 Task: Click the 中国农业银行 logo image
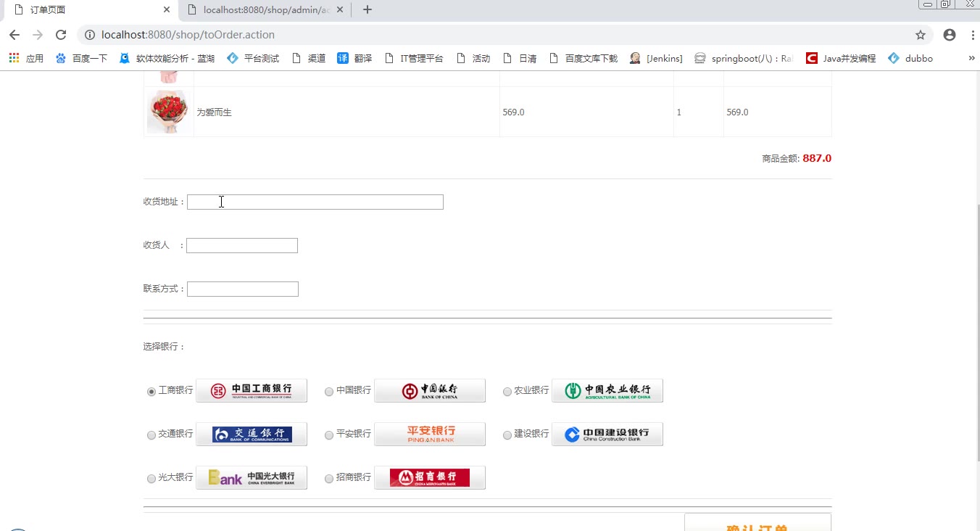coord(607,390)
